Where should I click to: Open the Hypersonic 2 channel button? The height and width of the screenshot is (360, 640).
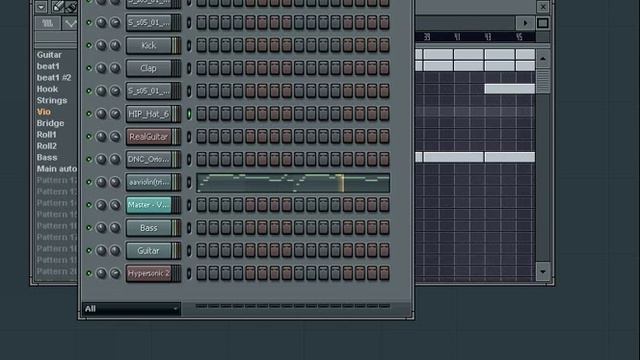(x=149, y=273)
